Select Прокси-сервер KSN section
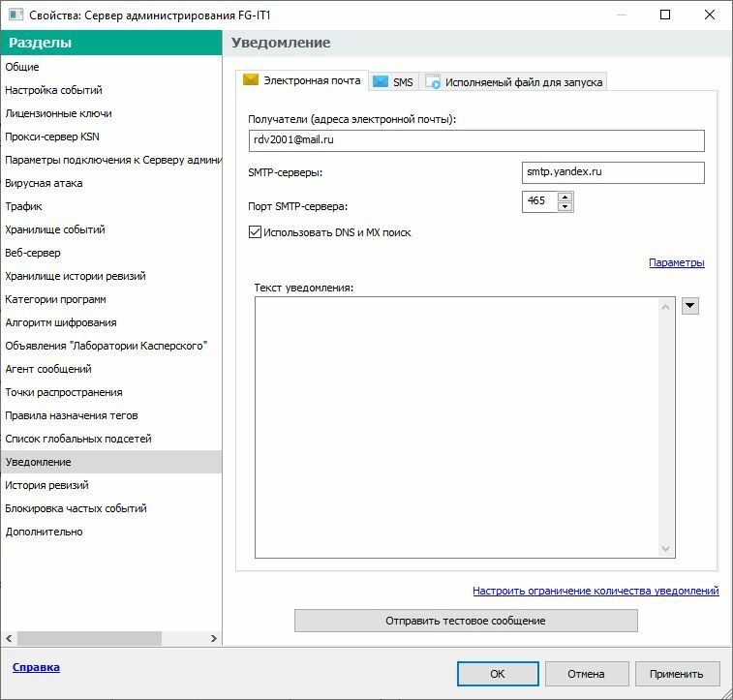The width and height of the screenshot is (733, 700). coord(110,137)
